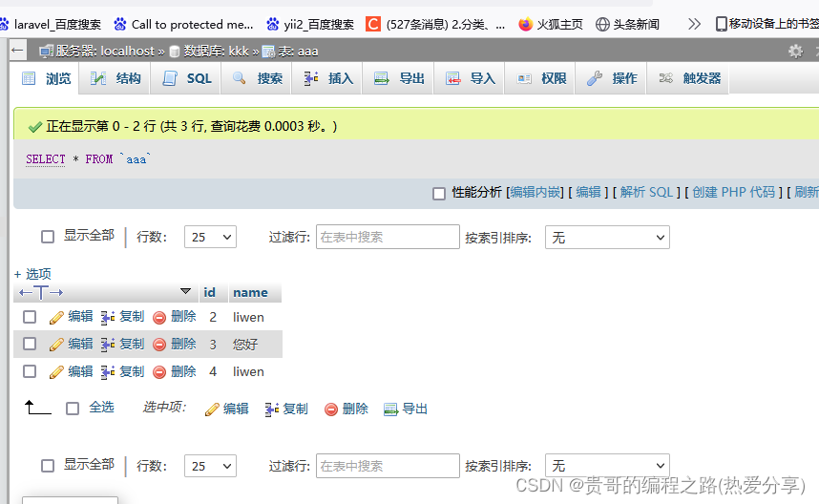Image resolution: width=819 pixels, height=504 pixels.
Task: Click the 全选 link text
Action: (x=101, y=408)
